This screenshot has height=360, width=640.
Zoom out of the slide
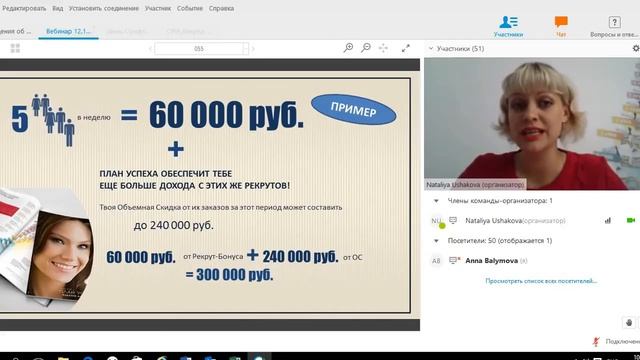366,48
